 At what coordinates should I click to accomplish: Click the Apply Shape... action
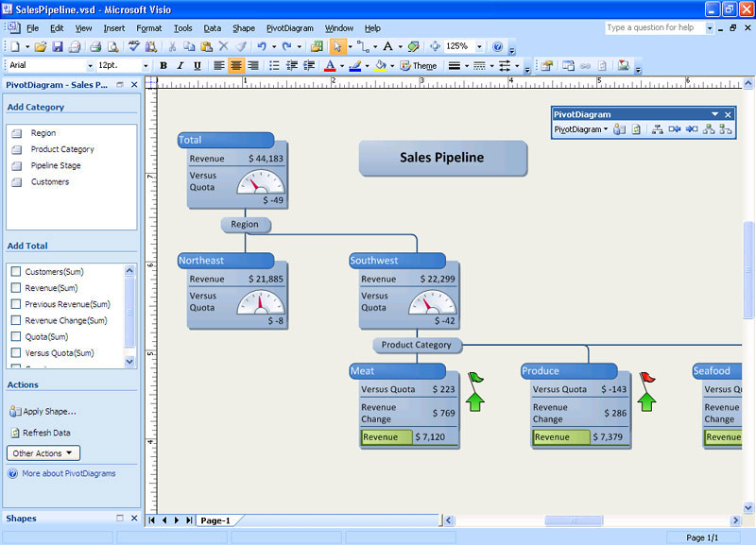point(49,412)
